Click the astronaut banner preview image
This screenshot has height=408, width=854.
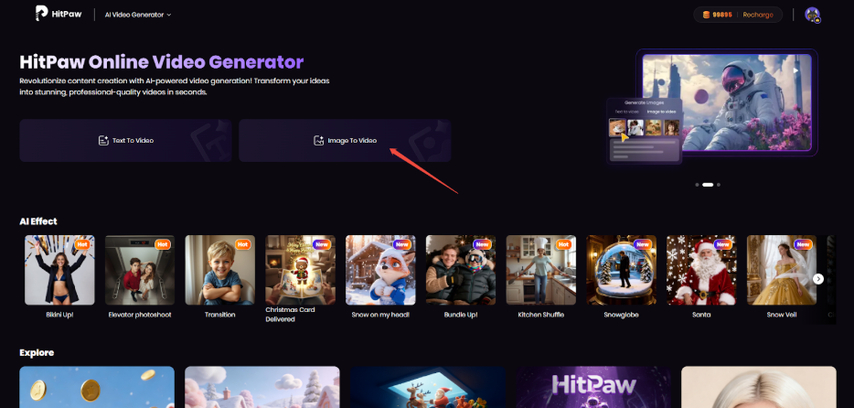727,102
